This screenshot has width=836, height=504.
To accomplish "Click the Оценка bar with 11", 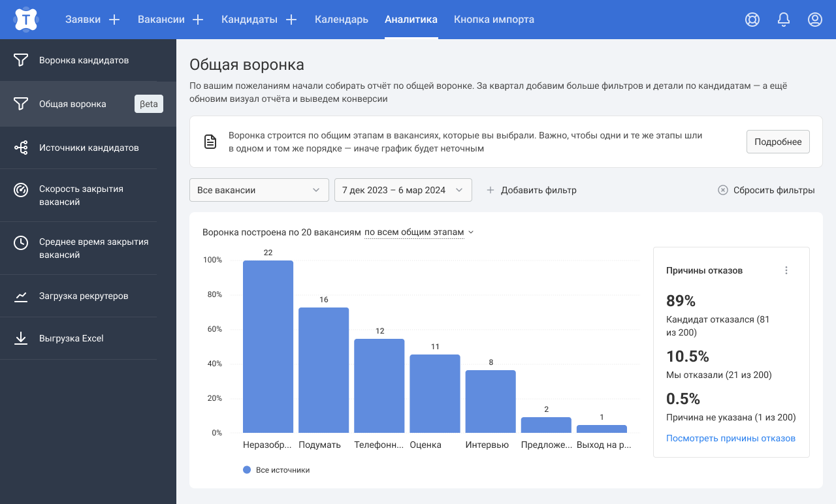I will click(435, 394).
